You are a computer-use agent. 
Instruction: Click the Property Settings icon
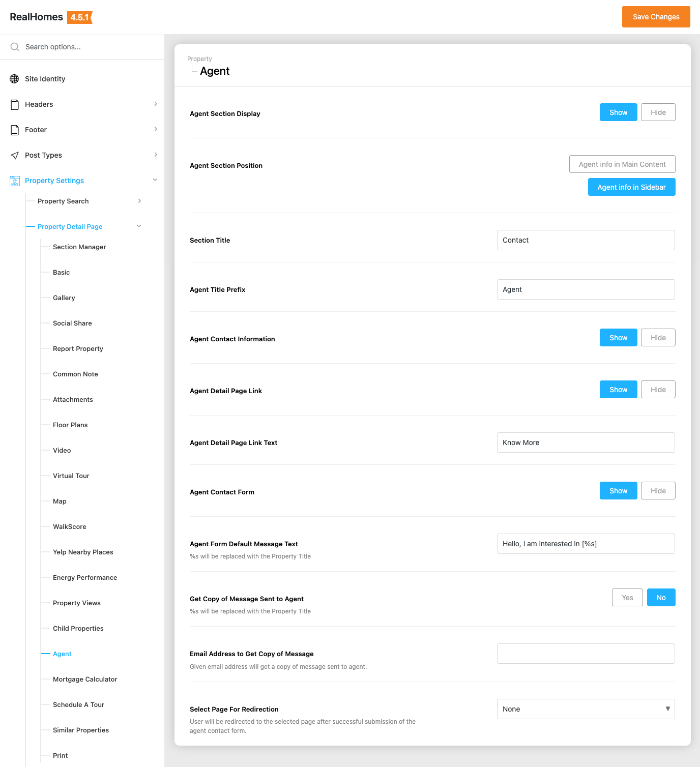coord(15,181)
